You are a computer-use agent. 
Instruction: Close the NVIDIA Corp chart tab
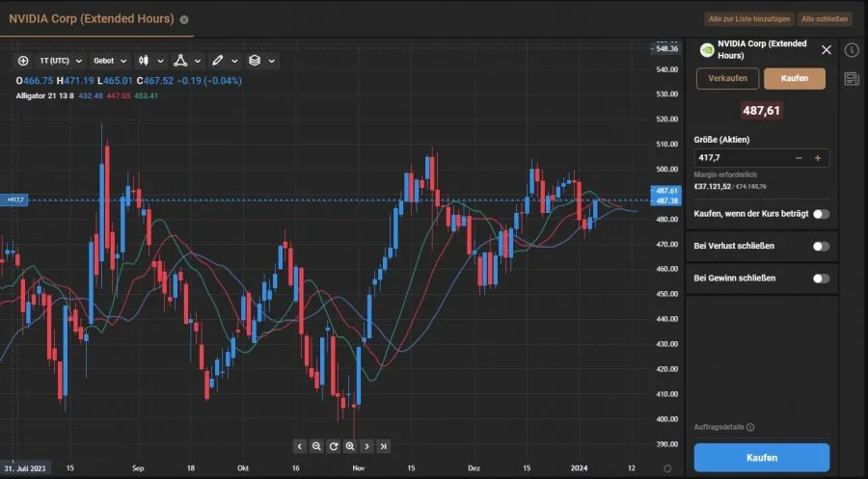pos(184,19)
